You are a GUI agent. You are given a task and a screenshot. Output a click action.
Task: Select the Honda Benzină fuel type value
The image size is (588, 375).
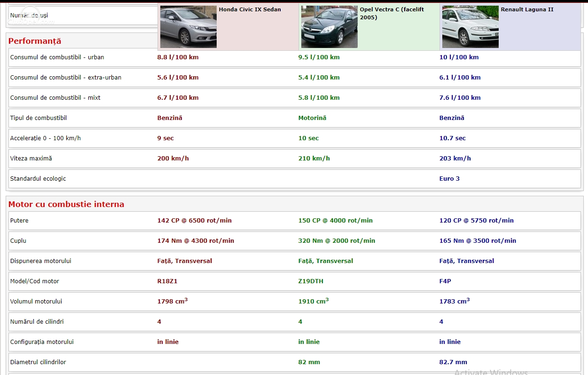(170, 118)
